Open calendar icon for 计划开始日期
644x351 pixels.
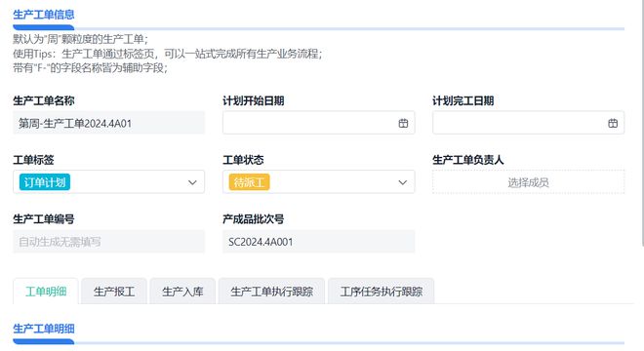tap(403, 123)
